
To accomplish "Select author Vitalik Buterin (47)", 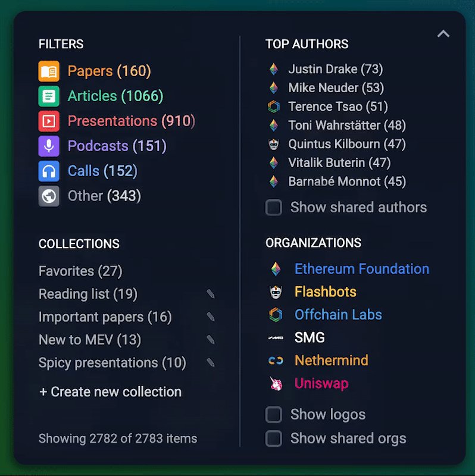I will pyautogui.click(x=339, y=163).
